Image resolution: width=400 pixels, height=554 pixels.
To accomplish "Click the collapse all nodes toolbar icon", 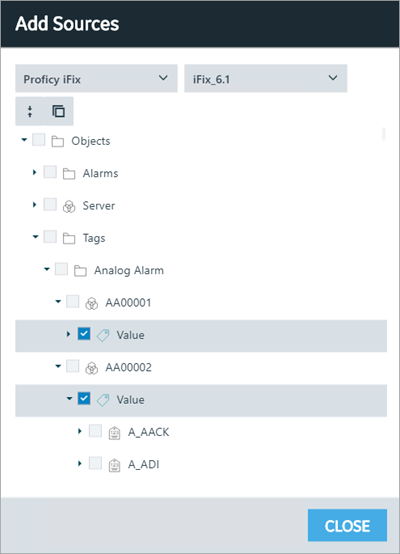I will (x=30, y=112).
